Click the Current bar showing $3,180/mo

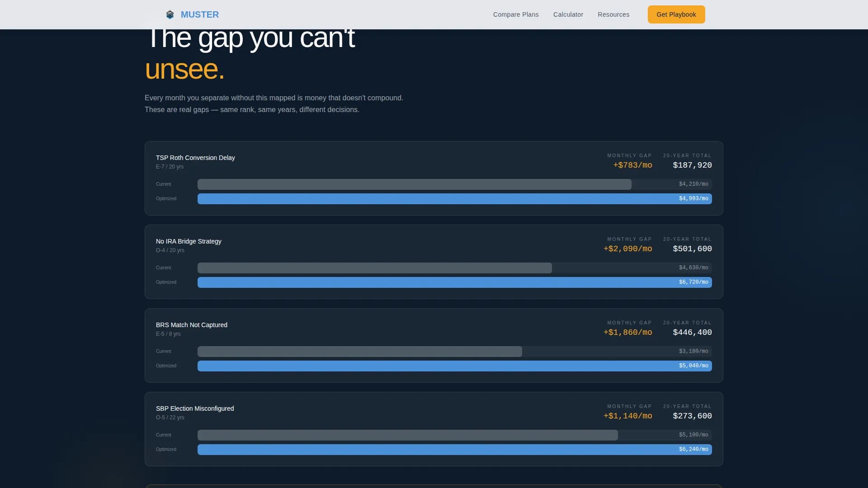[455, 352]
